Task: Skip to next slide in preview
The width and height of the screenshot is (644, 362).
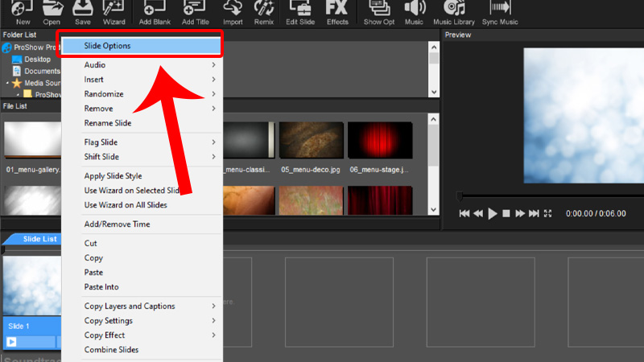Action: click(534, 213)
